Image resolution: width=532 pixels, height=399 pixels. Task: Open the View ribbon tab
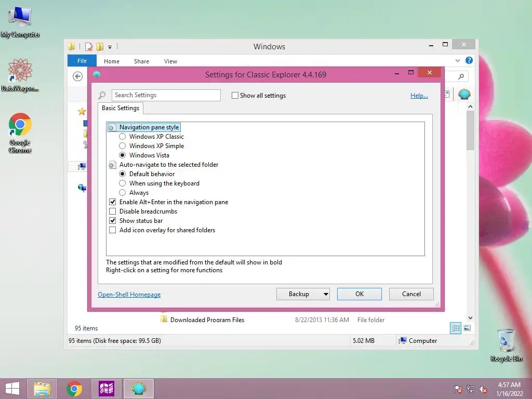coord(170,61)
